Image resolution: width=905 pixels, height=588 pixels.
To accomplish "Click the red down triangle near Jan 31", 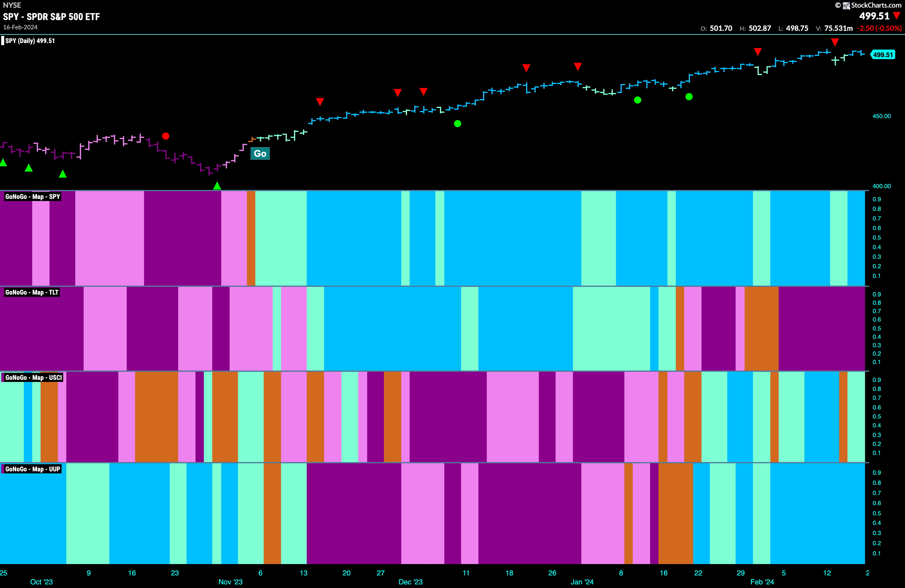I will 758,52.
